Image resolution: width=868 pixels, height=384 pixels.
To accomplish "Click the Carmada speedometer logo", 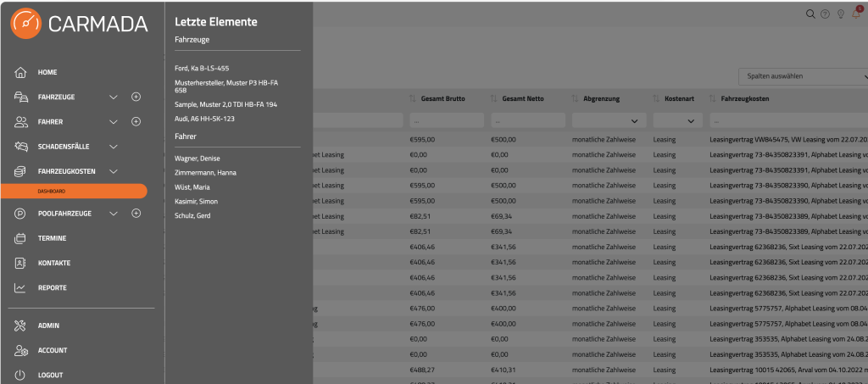I will tap(26, 23).
